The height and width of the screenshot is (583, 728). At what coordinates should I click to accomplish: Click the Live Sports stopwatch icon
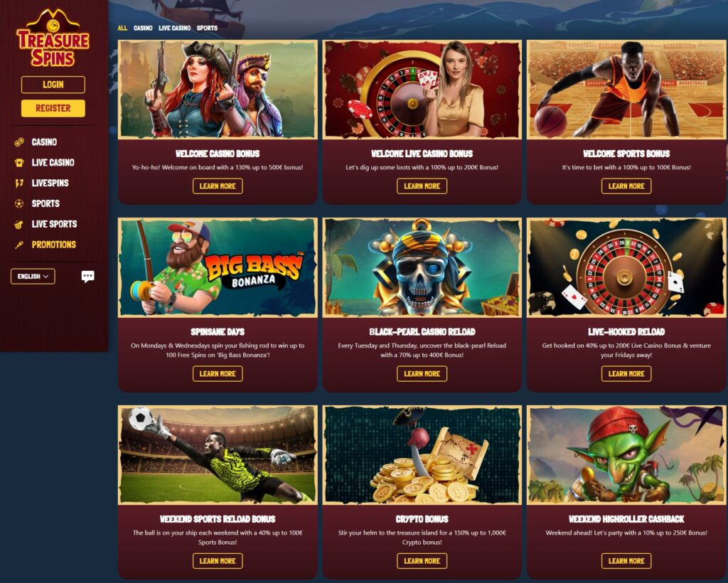pyautogui.click(x=19, y=224)
